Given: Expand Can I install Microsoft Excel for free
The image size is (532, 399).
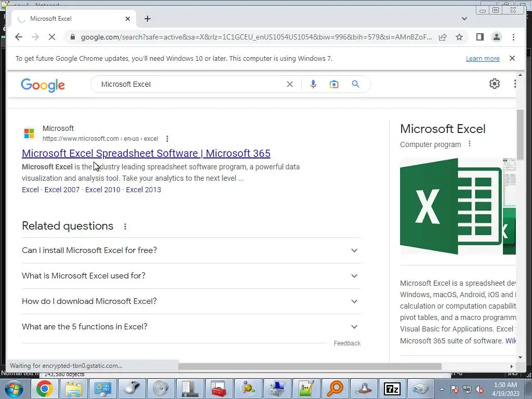Looking at the screenshot, I should (x=191, y=250).
